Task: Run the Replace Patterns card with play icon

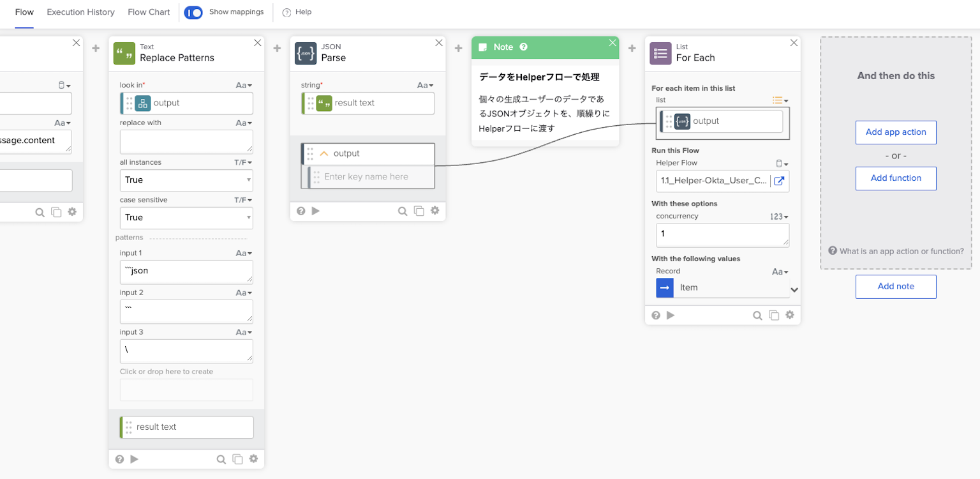Action: pyautogui.click(x=134, y=459)
